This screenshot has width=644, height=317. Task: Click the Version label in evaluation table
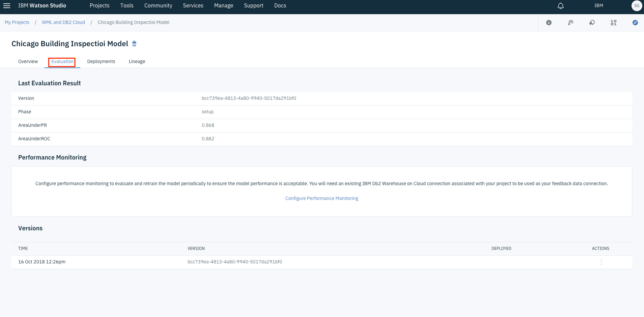click(x=26, y=98)
